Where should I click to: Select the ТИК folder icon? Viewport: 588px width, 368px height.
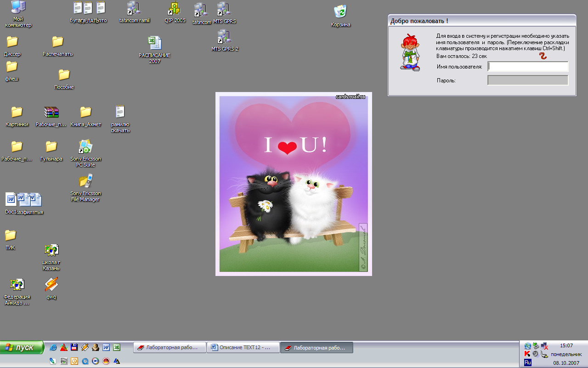(x=10, y=240)
